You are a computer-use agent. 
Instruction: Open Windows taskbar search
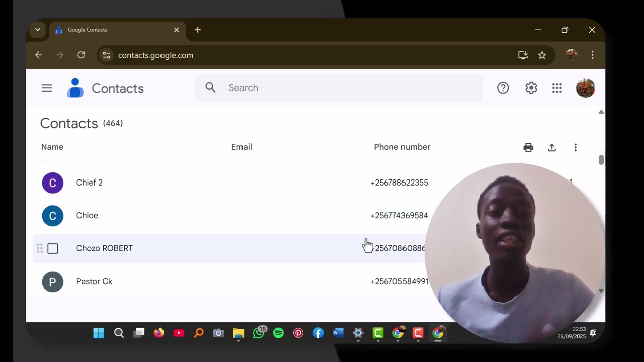click(119, 333)
